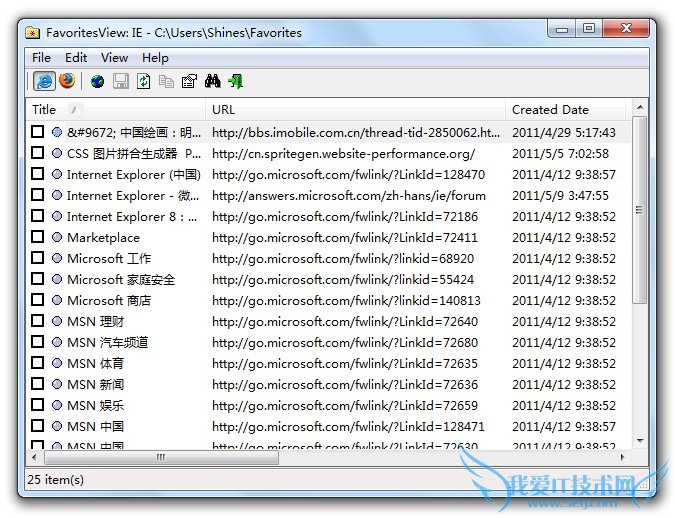Minimize the FavoritesView window
Image resolution: width=675 pixels, height=518 pixels.
pos(562,29)
